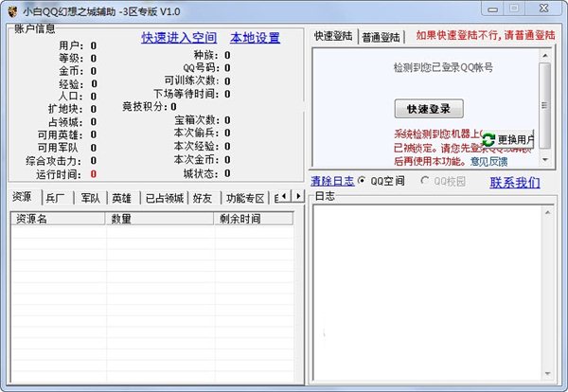Click the red 如果快速登陆不行 notice

[x=486, y=35]
